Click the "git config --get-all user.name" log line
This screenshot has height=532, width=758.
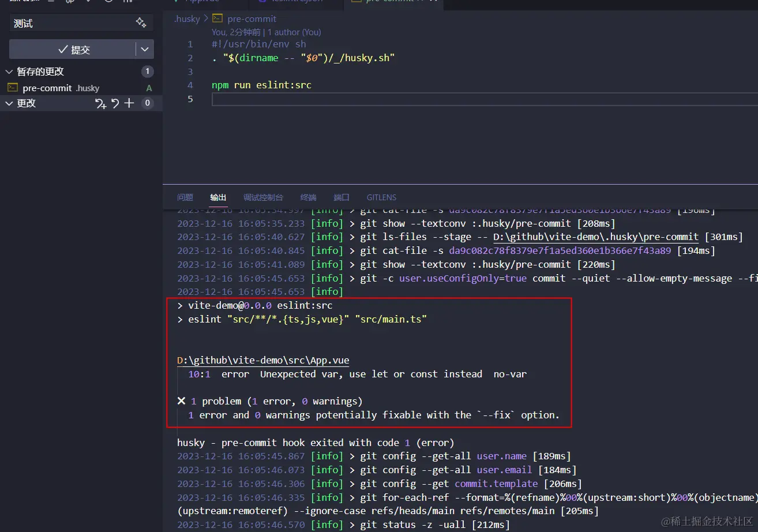pyautogui.click(x=374, y=456)
